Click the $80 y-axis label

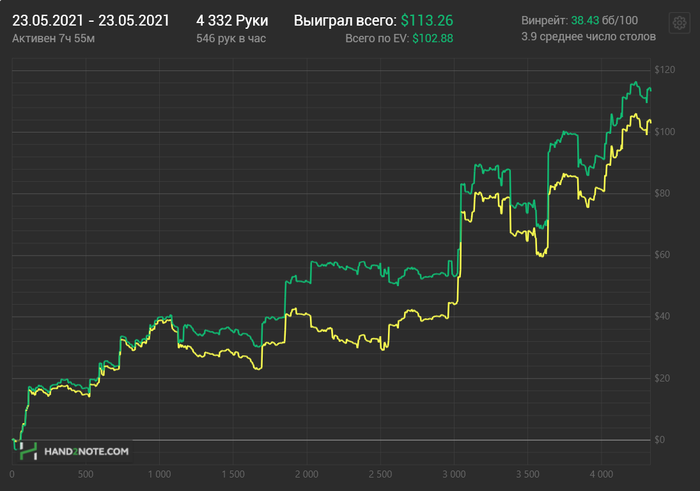click(662, 193)
